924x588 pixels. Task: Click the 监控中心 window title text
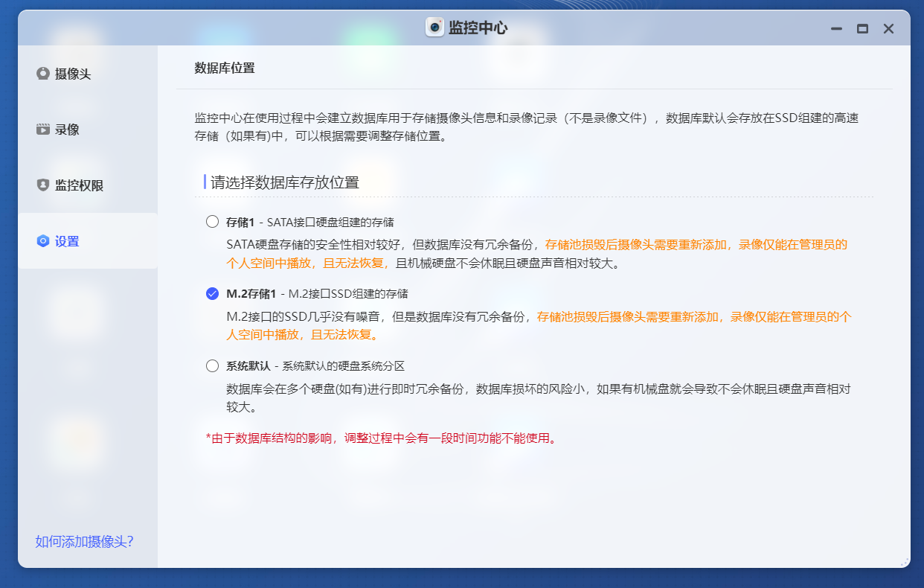point(478,28)
